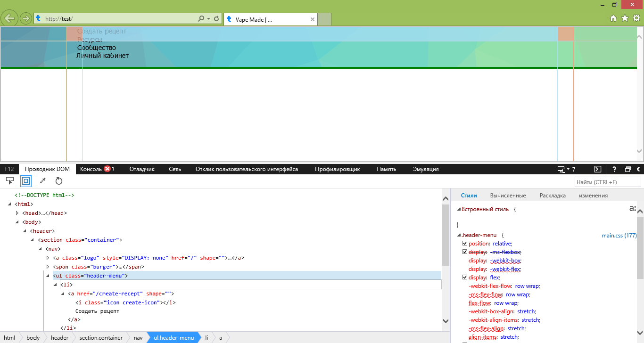Click the browser Forward arrow button
The width and height of the screenshot is (644, 343).
tap(25, 19)
